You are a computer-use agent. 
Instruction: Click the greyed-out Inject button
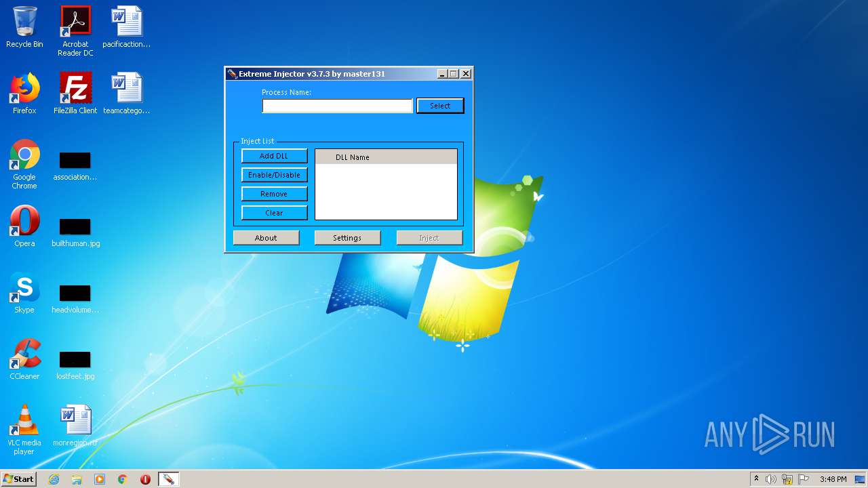pos(429,238)
